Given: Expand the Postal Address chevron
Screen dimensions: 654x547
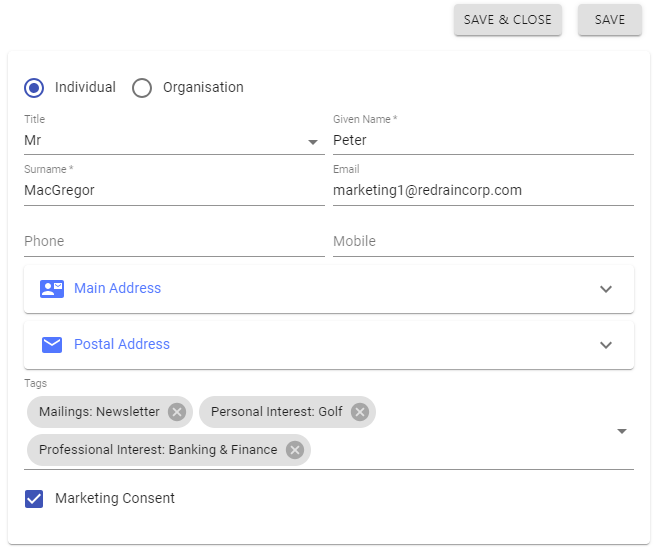Looking at the screenshot, I should (x=605, y=345).
